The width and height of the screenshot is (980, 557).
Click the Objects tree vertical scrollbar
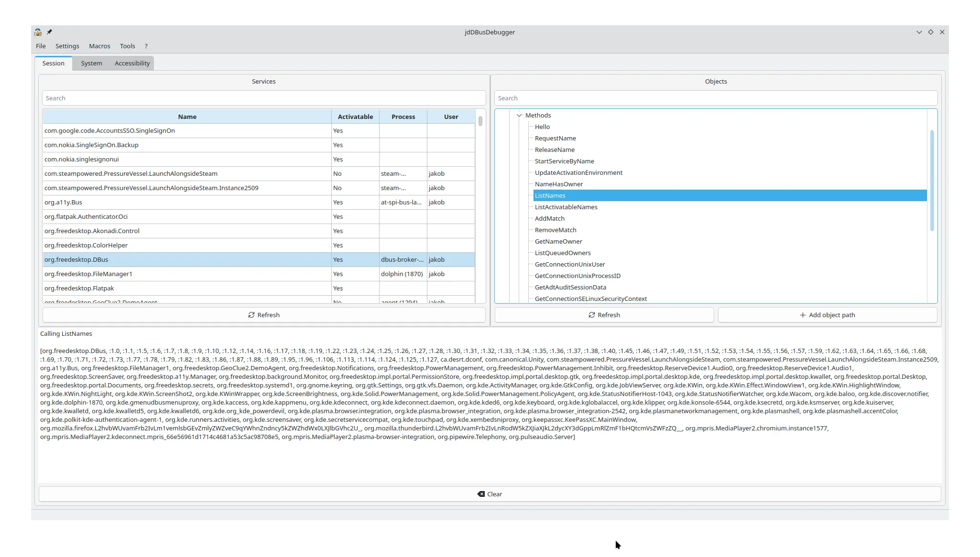(x=932, y=181)
